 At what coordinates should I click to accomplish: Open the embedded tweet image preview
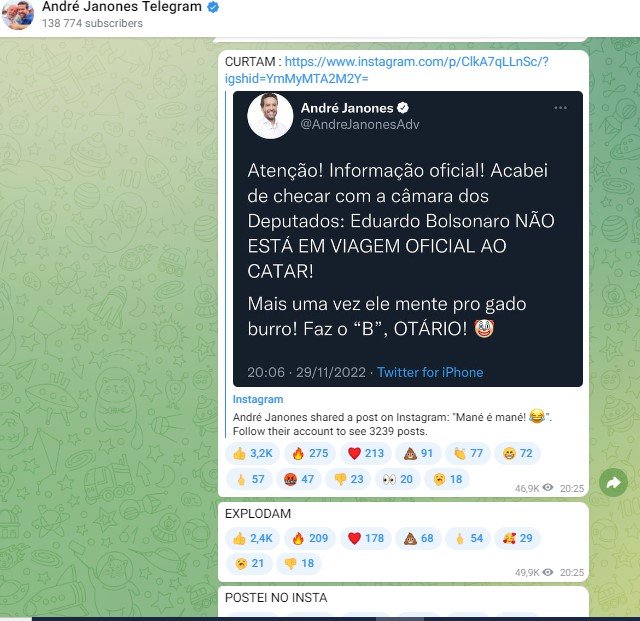[408, 239]
